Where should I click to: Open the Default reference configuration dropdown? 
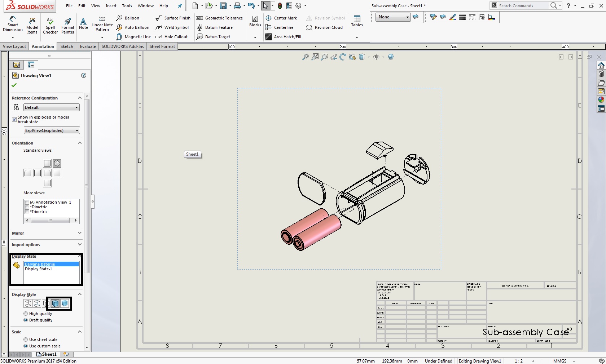pyautogui.click(x=51, y=107)
